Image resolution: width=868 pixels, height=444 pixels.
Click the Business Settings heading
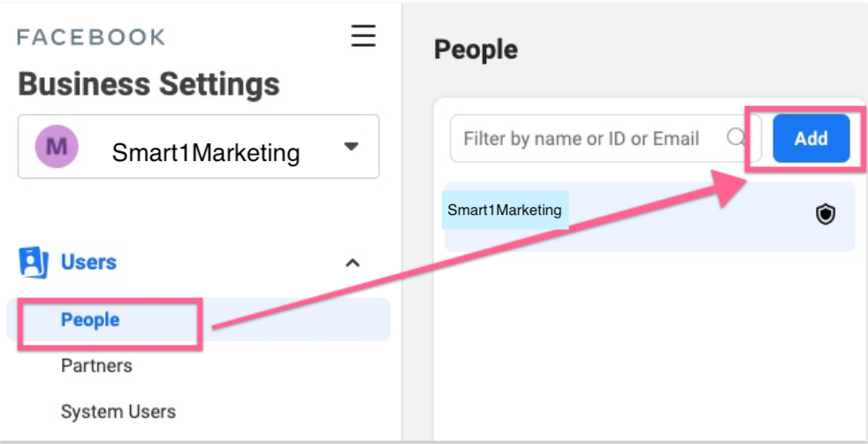click(148, 85)
